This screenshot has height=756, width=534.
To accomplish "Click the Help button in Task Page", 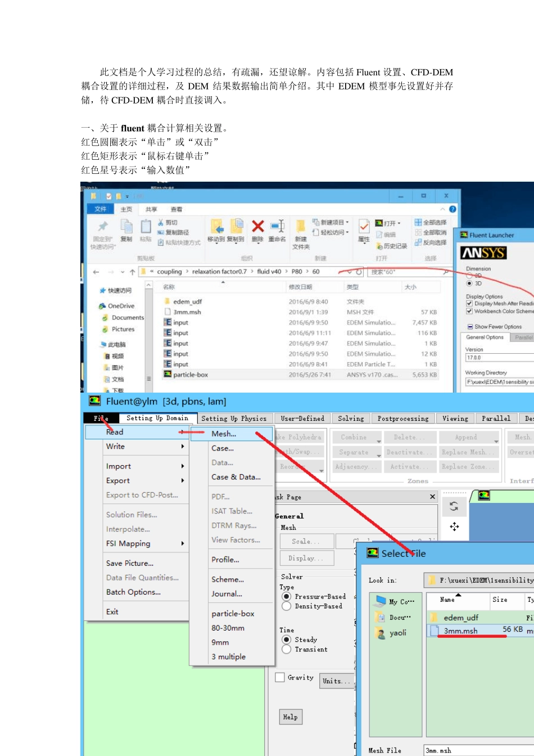I will [291, 717].
